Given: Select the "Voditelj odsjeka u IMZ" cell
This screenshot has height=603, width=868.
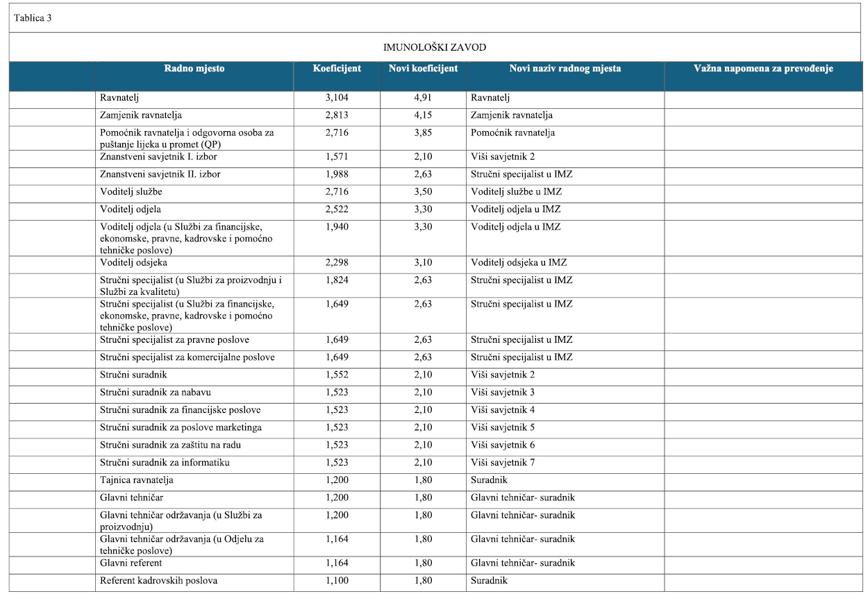Looking at the screenshot, I should click(519, 263).
